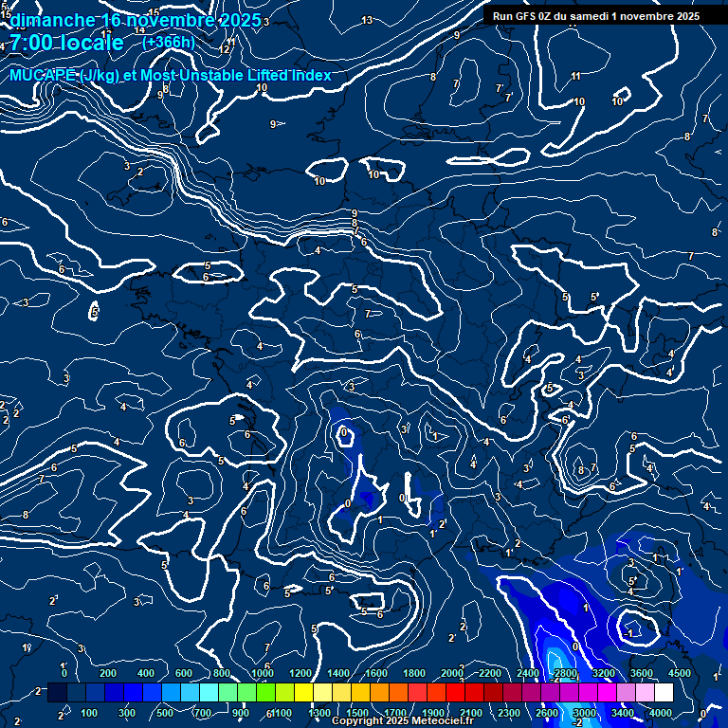Click the date 'dimanche 16 novembre 2025'
Viewport: 728px width, 728px height.
coord(136,21)
